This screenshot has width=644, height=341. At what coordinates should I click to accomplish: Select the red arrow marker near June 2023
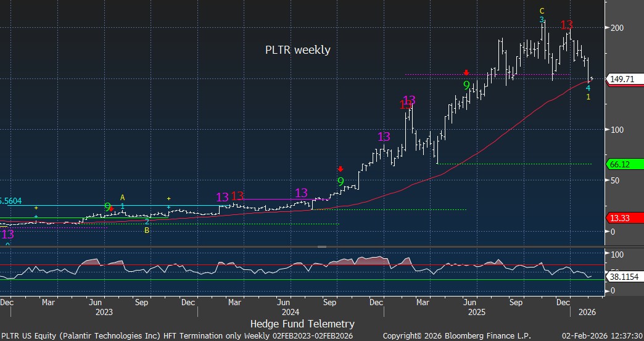click(x=112, y=209)
